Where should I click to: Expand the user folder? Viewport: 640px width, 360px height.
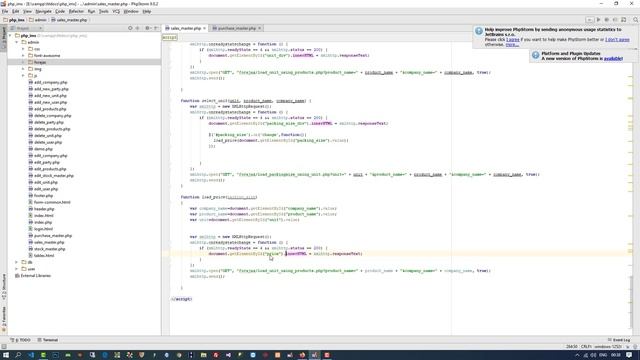click(x=17, y=269)
